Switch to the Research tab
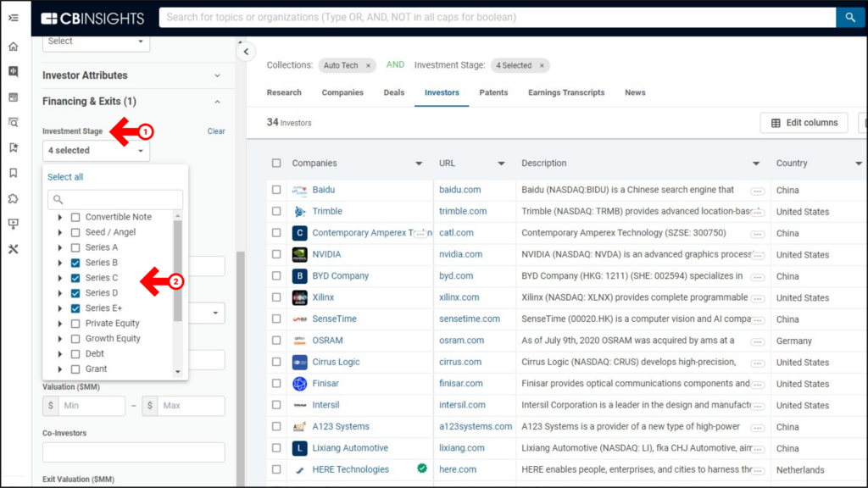868x488 pixels. pos(284,92)
